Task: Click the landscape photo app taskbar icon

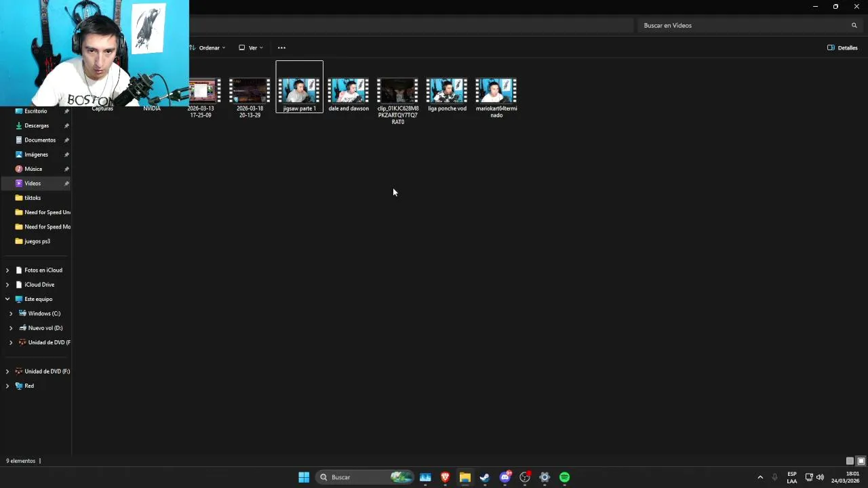Action: click(425, 477)
